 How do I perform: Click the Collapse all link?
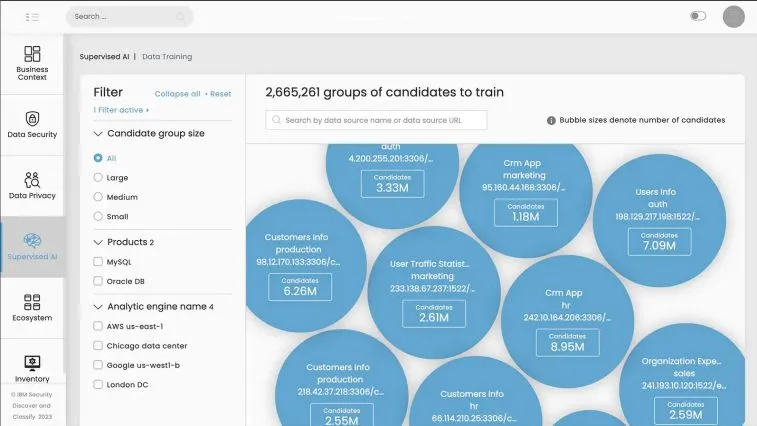point(177,94)
